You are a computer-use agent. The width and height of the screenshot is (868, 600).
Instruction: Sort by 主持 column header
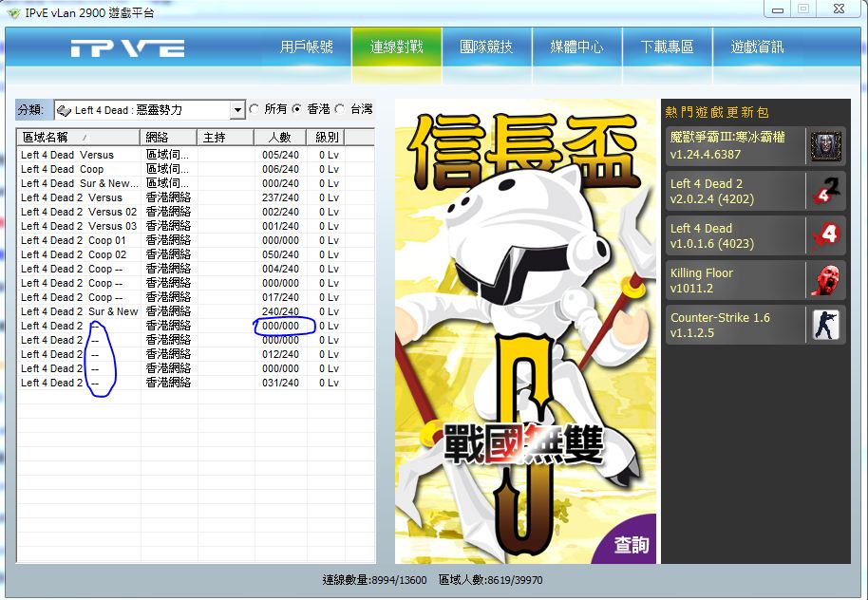pyautogui.click(x=226, y=137)
